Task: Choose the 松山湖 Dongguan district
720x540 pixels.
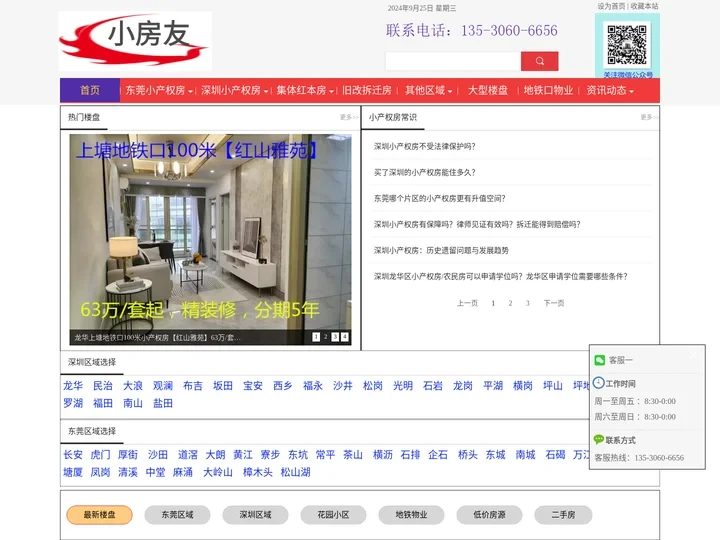Action: tap(295, 472)
